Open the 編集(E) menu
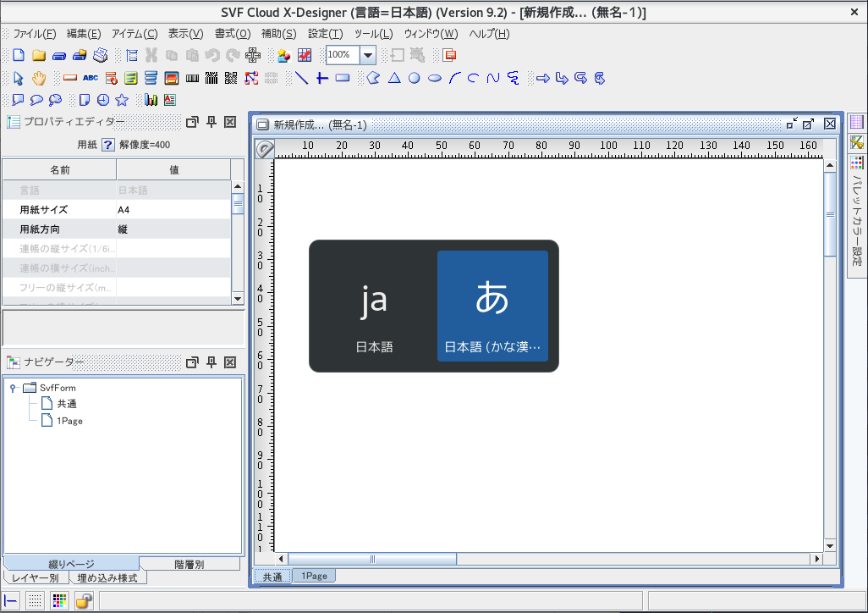868x613 pixels. click(x=84, y=34)
